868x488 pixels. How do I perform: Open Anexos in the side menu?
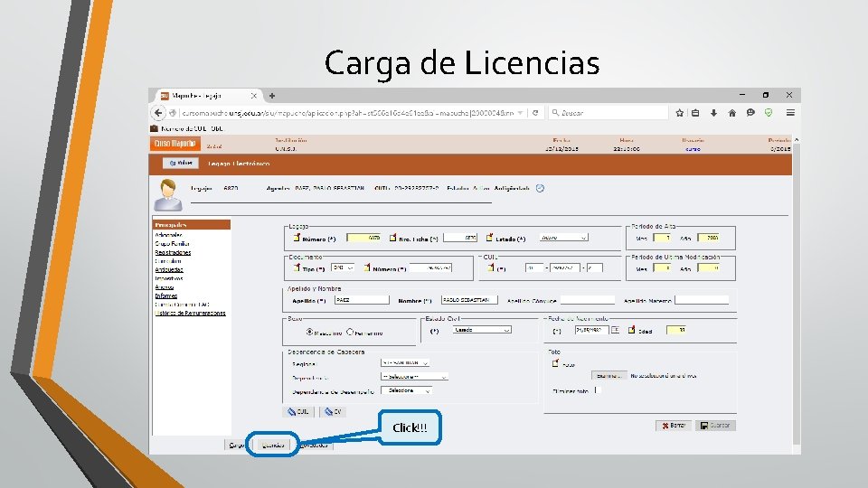tap(164, 287)
